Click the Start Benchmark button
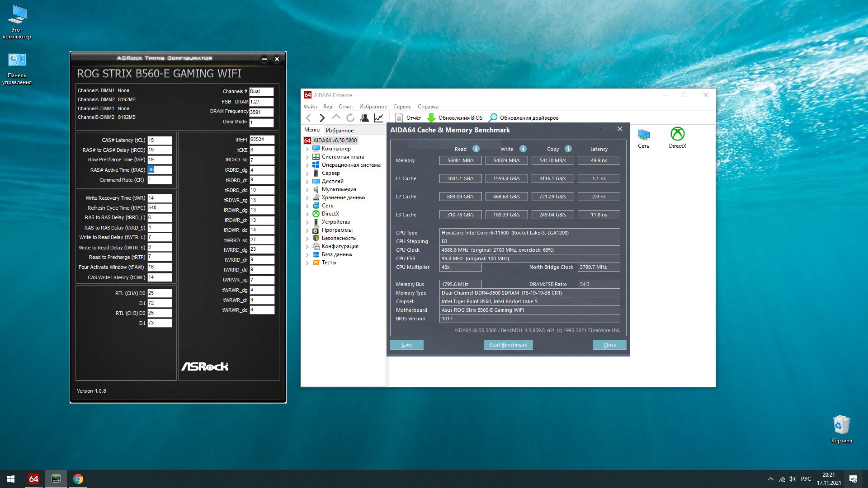Screen dimensions: 868x488 [x=508, y=345]
